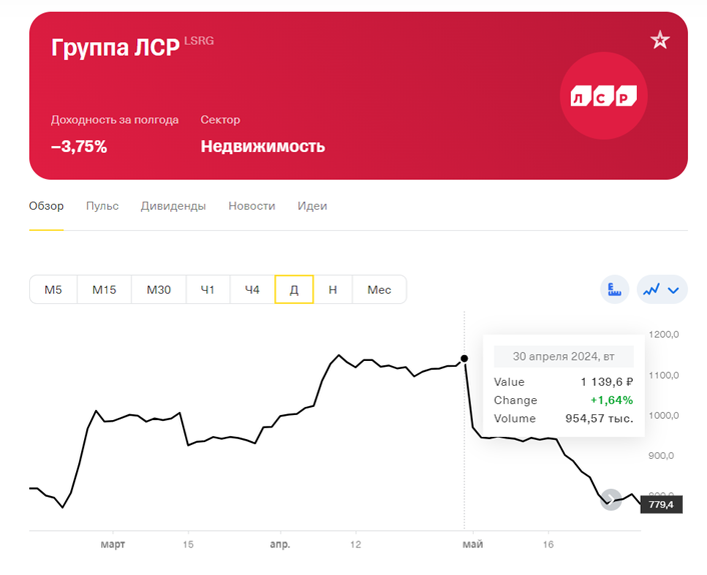Click the 1100,0 price axis label

point(664,375)
